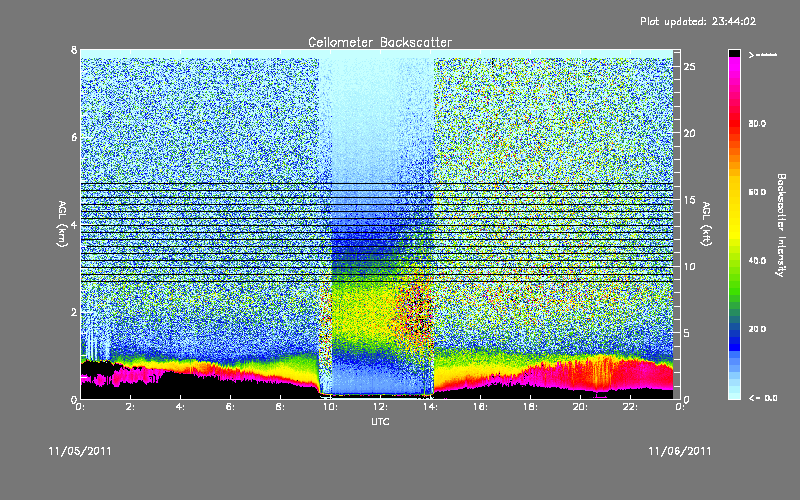
Task: Click the left 'AGL (km)' axis label
Action: (62, 224)
